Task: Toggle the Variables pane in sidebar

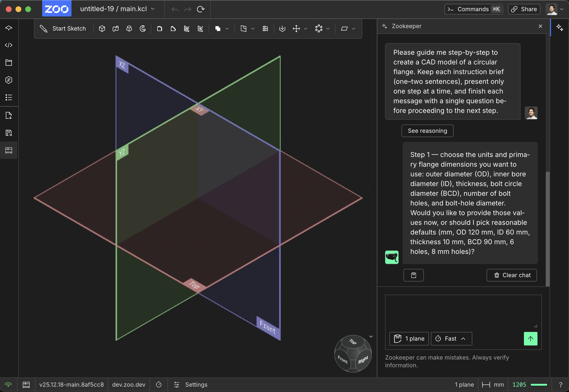Action: pos(8,80)
